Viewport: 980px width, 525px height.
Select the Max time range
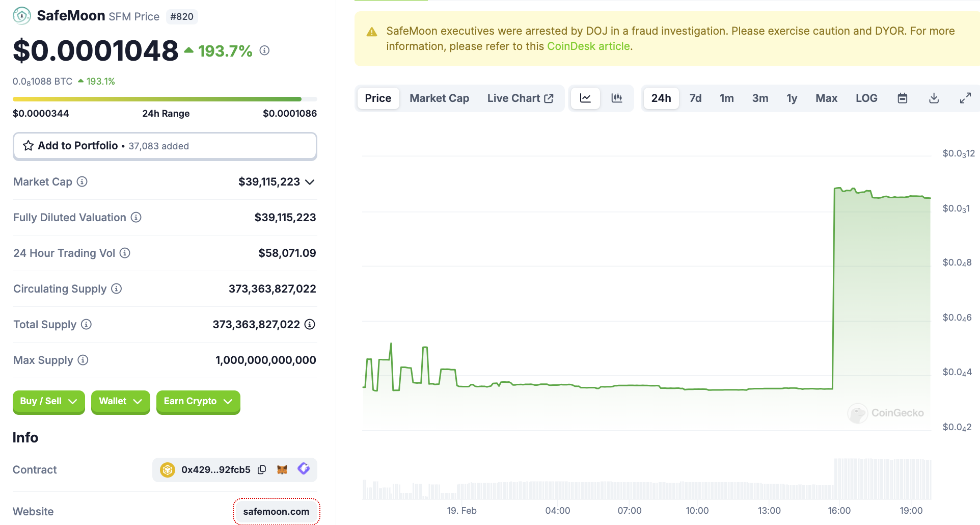826,98
